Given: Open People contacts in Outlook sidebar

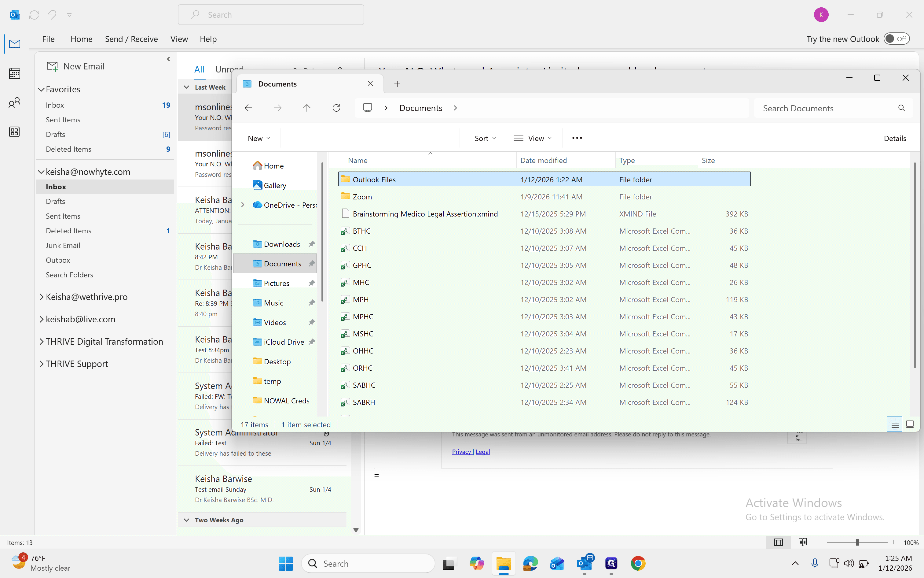Looking at the screenshot, I should click(x=14, y=103).
